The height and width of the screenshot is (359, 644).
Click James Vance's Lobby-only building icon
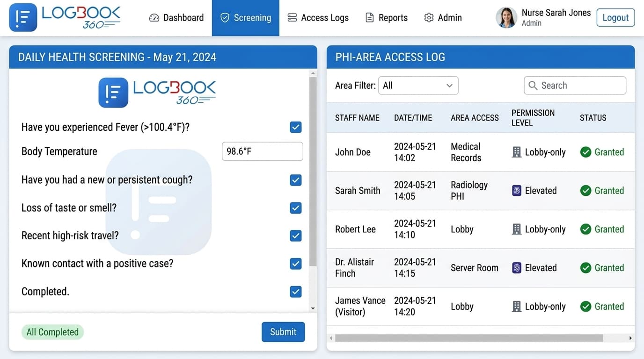point(517,307)
